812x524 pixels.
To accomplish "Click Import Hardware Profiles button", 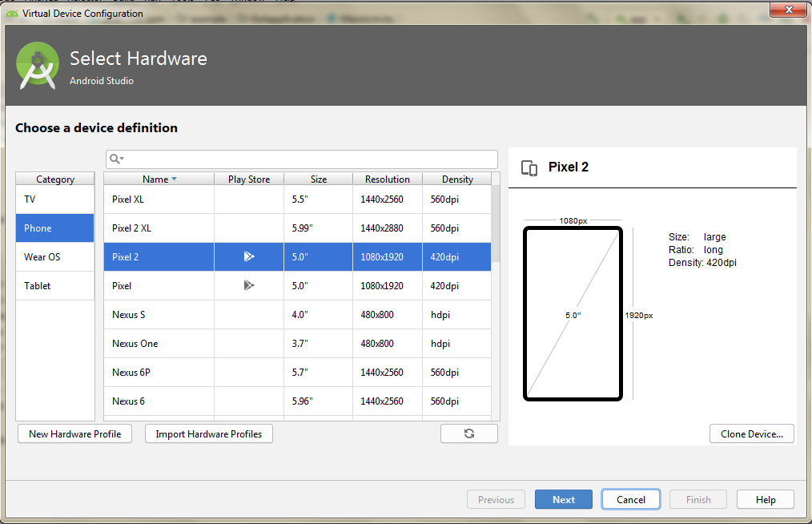I will point(209,433).
